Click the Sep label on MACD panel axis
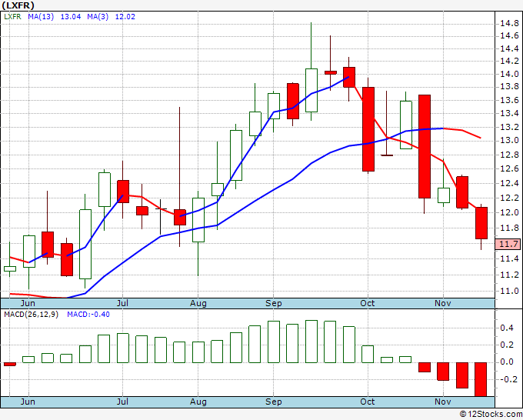The image size is (523, 420). click(x=274, y=402)
